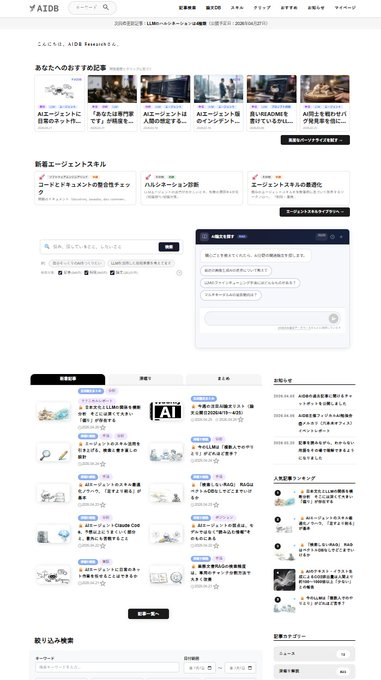Click the dark personalize button below recommended cards

point(315,140)
